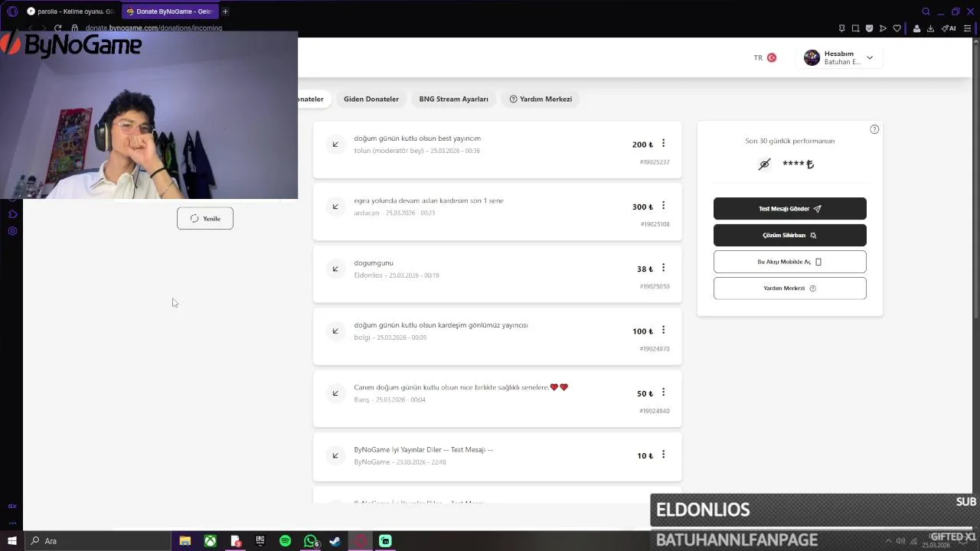Screen dimensions: 980x551
Task: Click Bu Akışı Mobilde Aç button
Action: tap(790, 262)
